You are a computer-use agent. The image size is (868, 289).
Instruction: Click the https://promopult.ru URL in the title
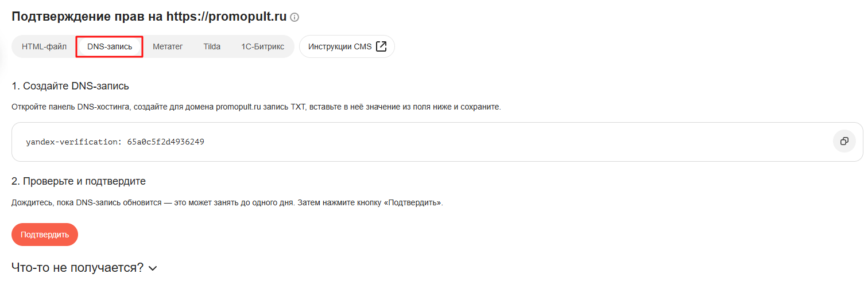click(226, 16)
